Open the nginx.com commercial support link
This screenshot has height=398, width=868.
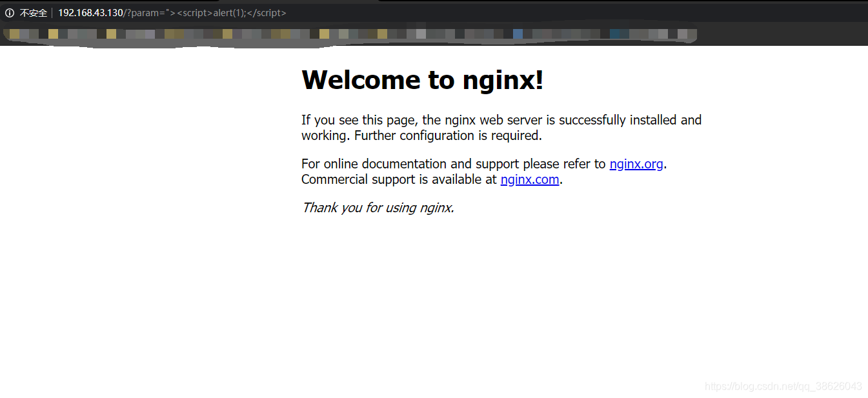(530, 179)
